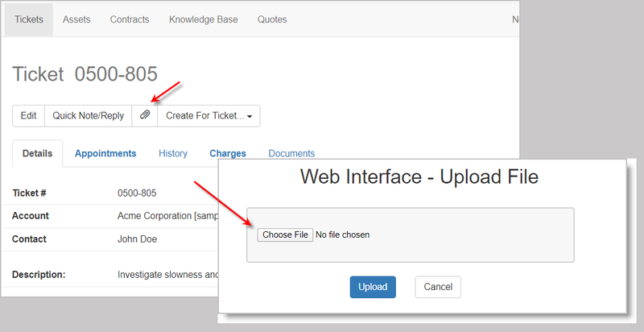This screenshot has width=644, height=332.
Task: Click the blue Upload button
Action: coord(373,287)
